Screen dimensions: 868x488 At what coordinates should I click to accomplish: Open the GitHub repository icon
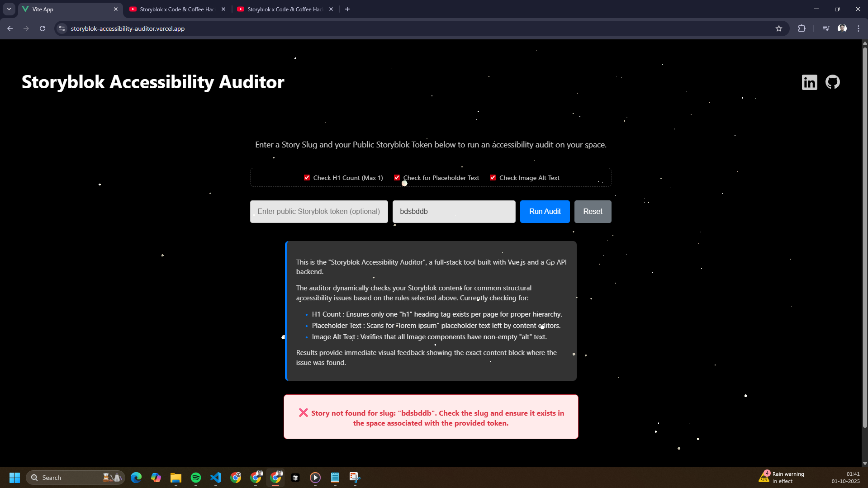(832, 82)
